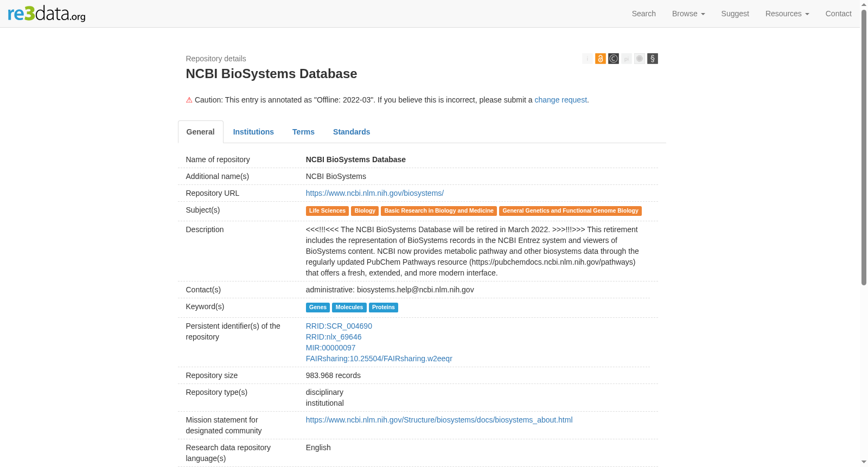Open the NCBI biosystems repository URL
868x467 pixels.
tap(375, 193)
